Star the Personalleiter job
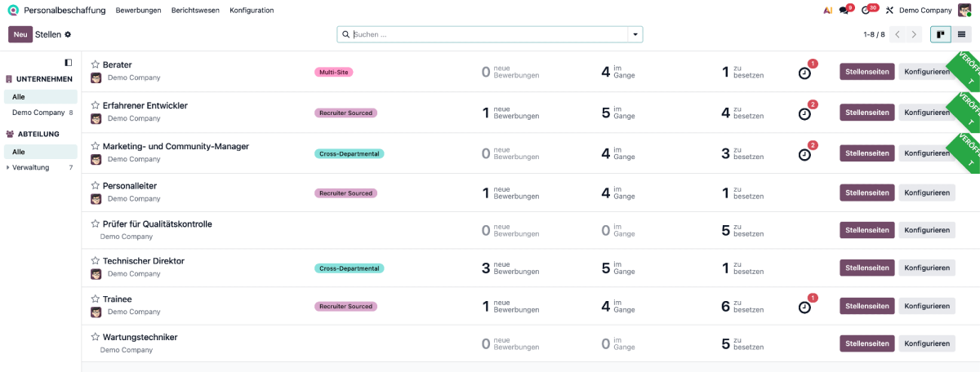This screenshot has width=980, height=372. coord(95,185)
